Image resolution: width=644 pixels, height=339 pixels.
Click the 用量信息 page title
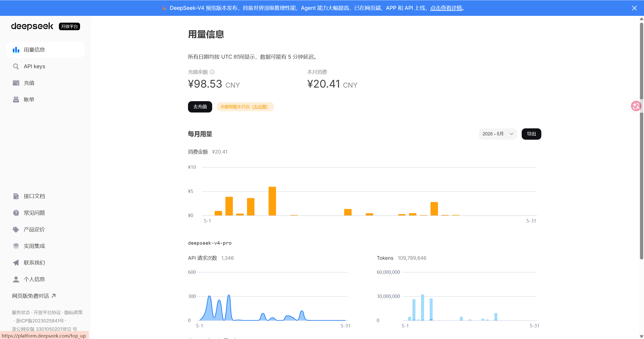[x=206, y=34]
